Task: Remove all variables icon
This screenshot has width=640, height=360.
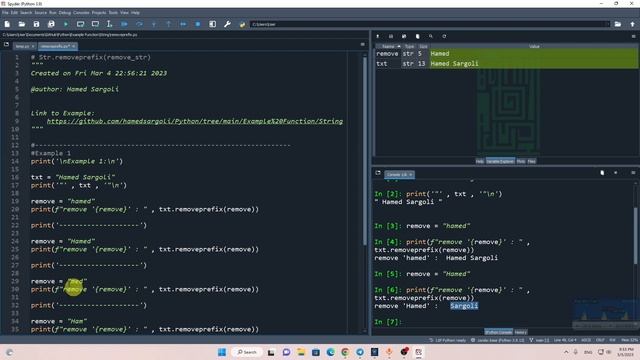Action: (x=418, y=36)
